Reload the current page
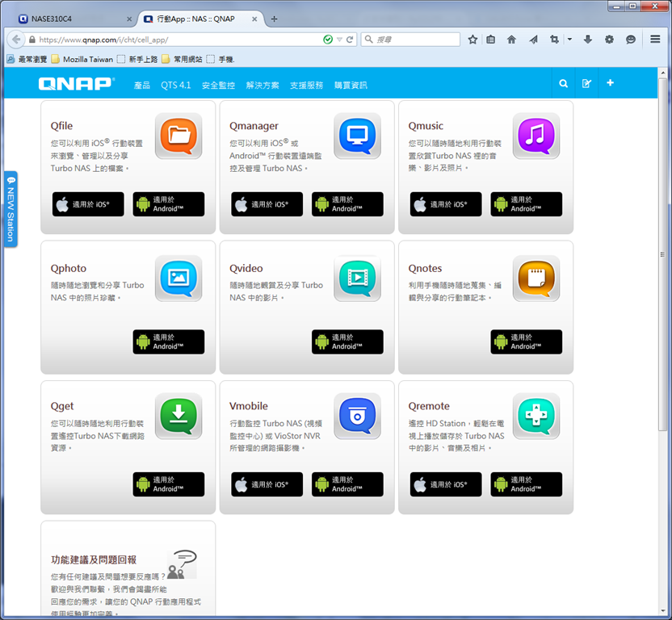Viewport: 672px width, 620px height. [x=350, y=40]
